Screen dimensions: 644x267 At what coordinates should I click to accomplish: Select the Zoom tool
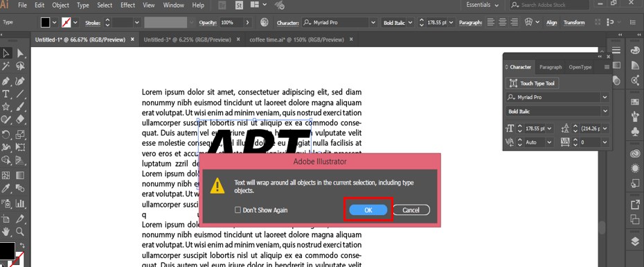20,231
